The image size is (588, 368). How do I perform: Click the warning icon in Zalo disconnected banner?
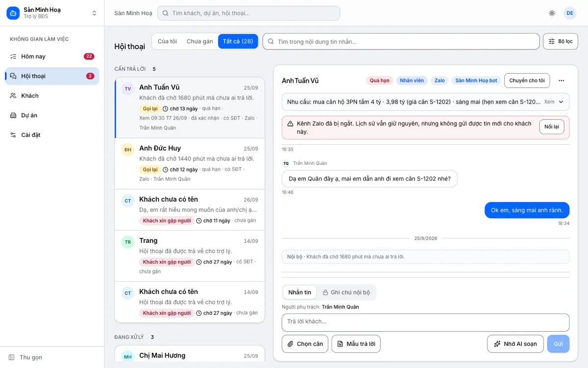[291, 124]
